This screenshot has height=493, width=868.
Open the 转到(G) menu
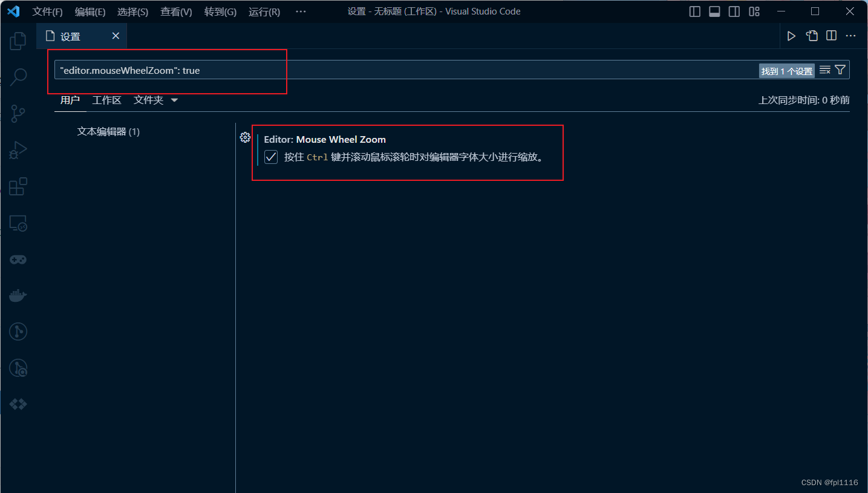pos(220,11)
